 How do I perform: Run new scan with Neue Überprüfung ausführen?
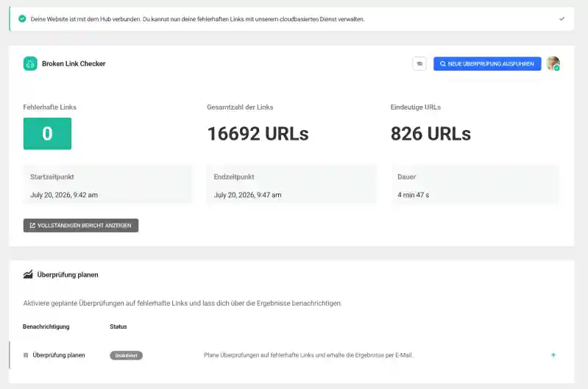487,64
